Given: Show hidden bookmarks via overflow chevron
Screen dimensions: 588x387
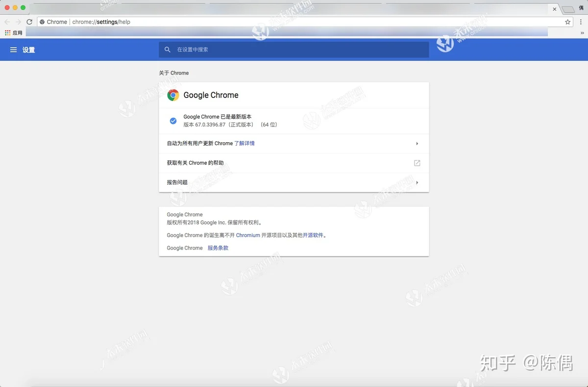Looking at the screenshot, I should 582,33.
